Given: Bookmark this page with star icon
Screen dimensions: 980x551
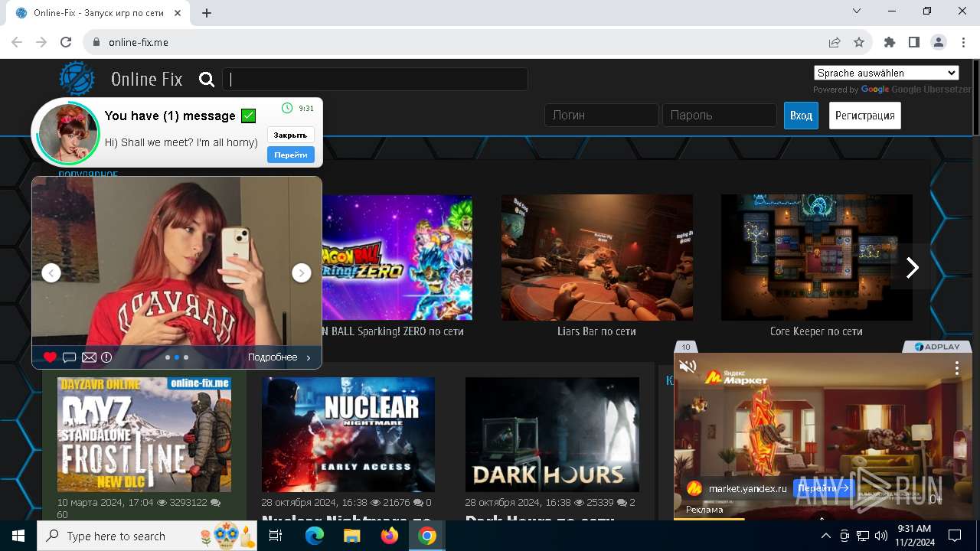Looking at the screenshot, I should (x=859, y=42).
